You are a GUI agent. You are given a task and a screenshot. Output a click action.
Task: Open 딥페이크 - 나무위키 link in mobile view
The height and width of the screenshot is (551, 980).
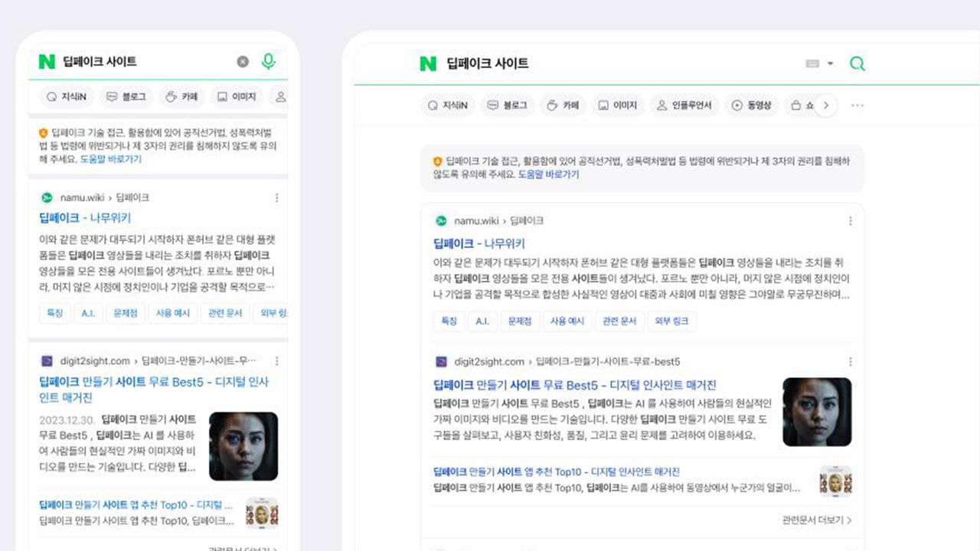[85, 218]
